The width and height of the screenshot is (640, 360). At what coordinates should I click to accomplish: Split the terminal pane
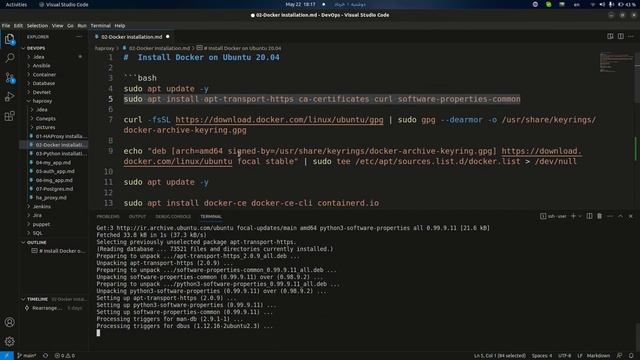pyautogui.click(x=589, y=216)
